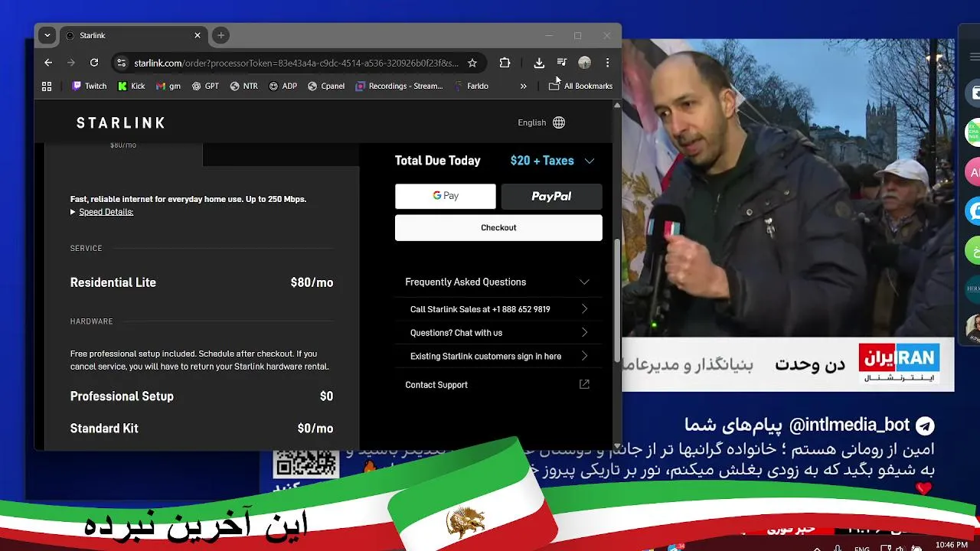Click the scrollbar down arrow
The width and height of the screenshot is (980, 551).
tap(617, 445)
